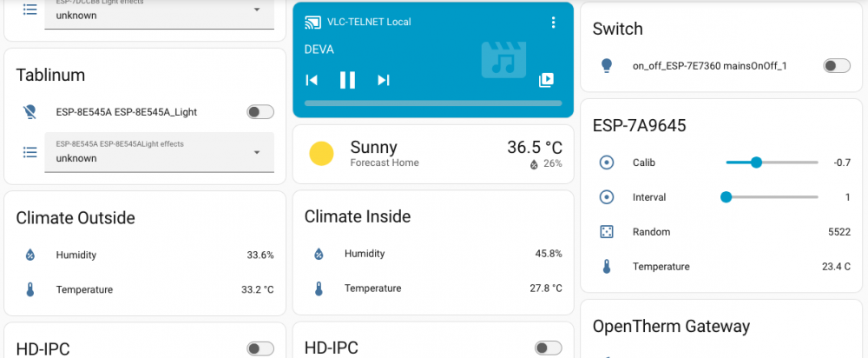The image size is (868, 358).
Task: Turn on on_off_ESP-7E7360 mainsOnOff_1 switch
Action: pyautogui.click(x=837, y=66)
